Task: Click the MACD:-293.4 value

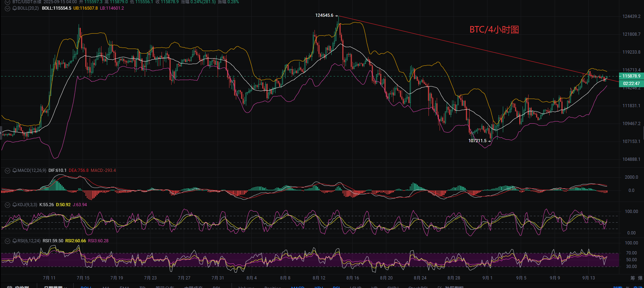Action: point(103,170)
